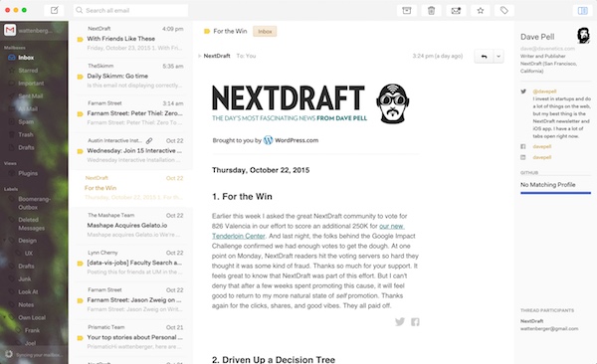Open email With Friends Like These
Image resolution: width=597 pixels, height=364 pixels.
point(130,39)
